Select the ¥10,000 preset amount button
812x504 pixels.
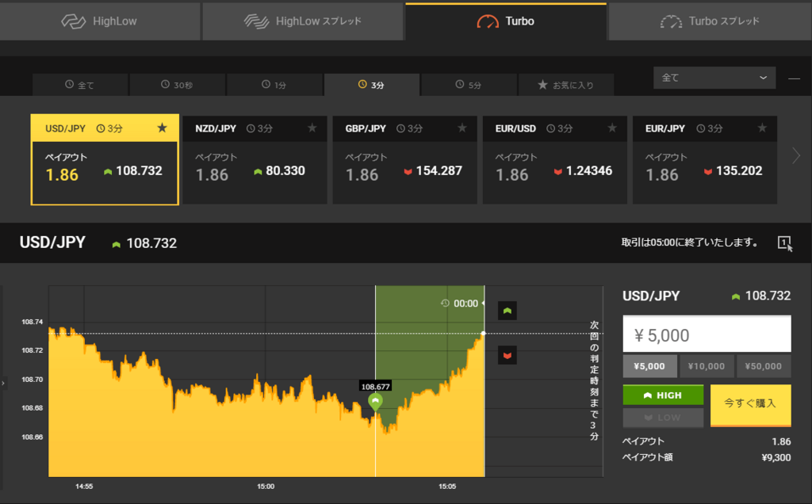pos(707,366)
